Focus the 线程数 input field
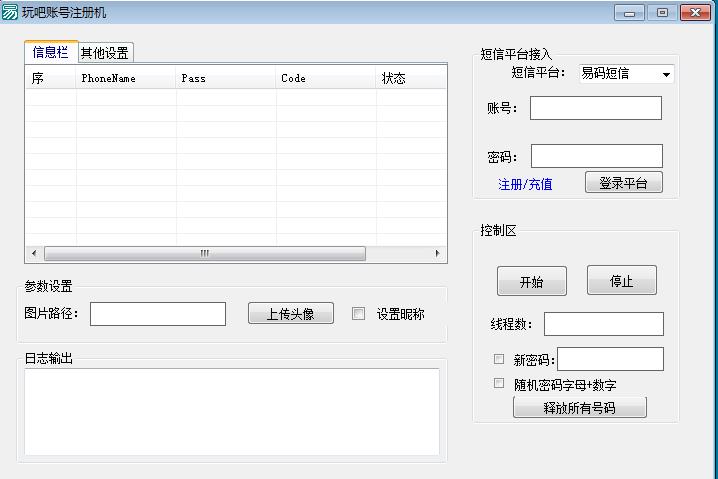Image resolution: width=718 pixels, height=479 pixels. pyautogui.click(x=603, y=324)
